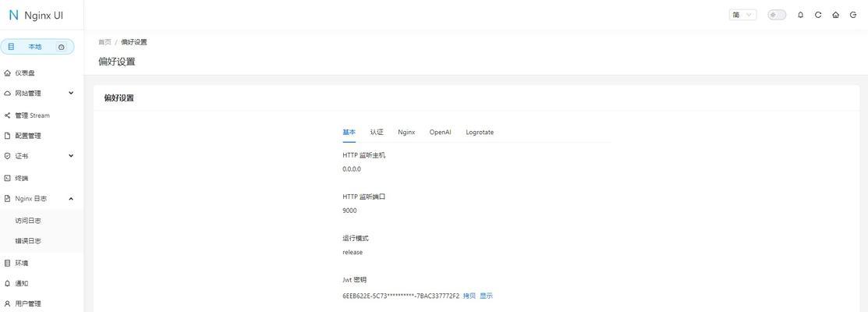Click 拷贝 to copy the Jwt key
Viewport: 868px width, 312px height.
pos(469,296)
